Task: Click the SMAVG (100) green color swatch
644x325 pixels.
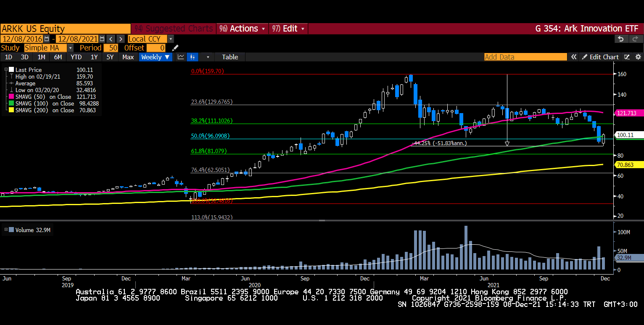Action: point(11,103)
